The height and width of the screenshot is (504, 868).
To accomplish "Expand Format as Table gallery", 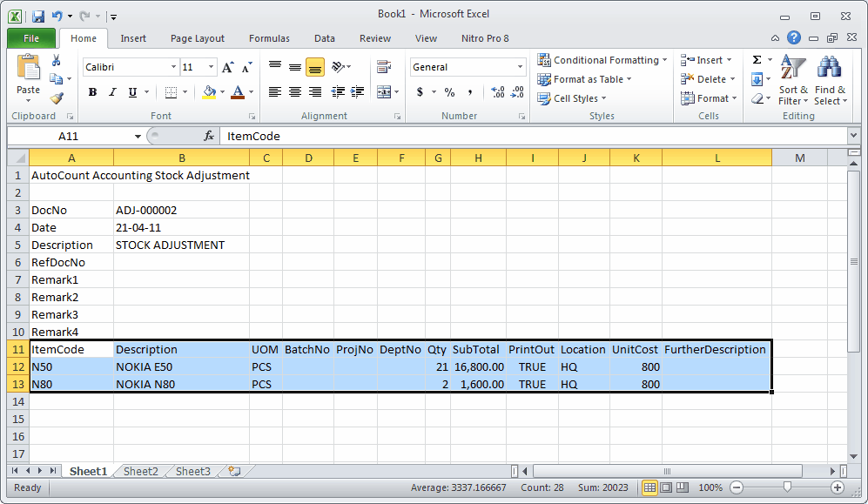I will point(584,79).
